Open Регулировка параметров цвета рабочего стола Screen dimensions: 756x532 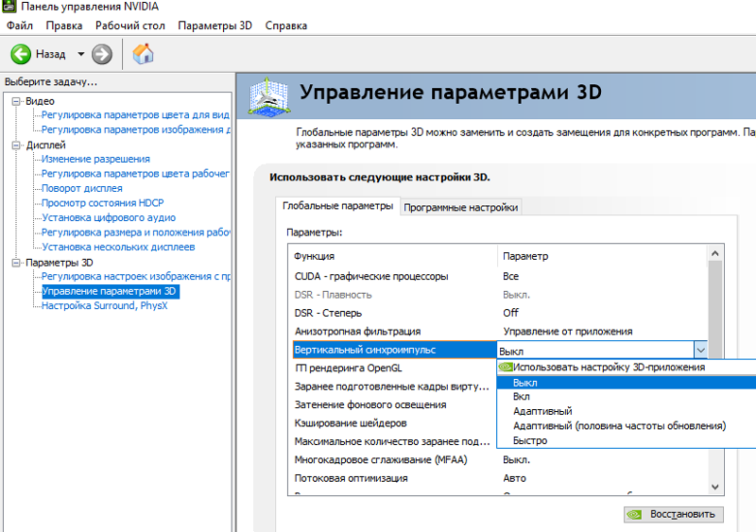tap(135, 174)
